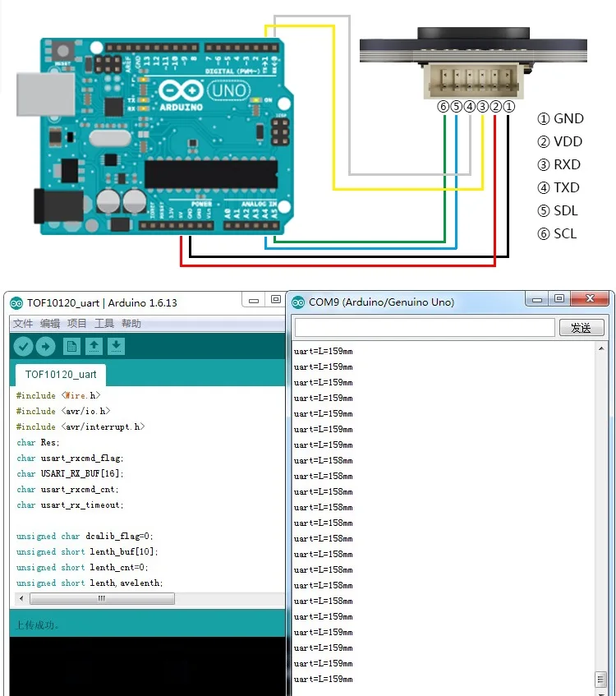The height and width of the screenshot is (696, 616).
Task: Minimize the COM9 serial monitor window
Action: (x=537, y=299)
